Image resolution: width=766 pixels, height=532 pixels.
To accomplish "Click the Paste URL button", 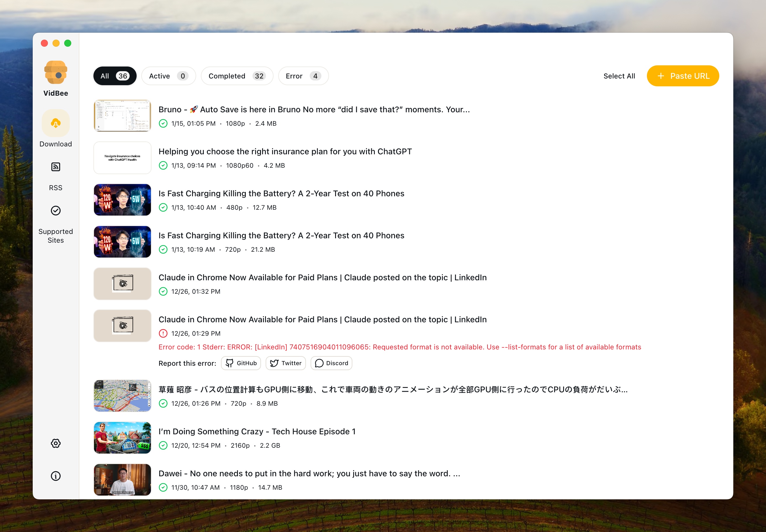I will click(x=683, y=76).
